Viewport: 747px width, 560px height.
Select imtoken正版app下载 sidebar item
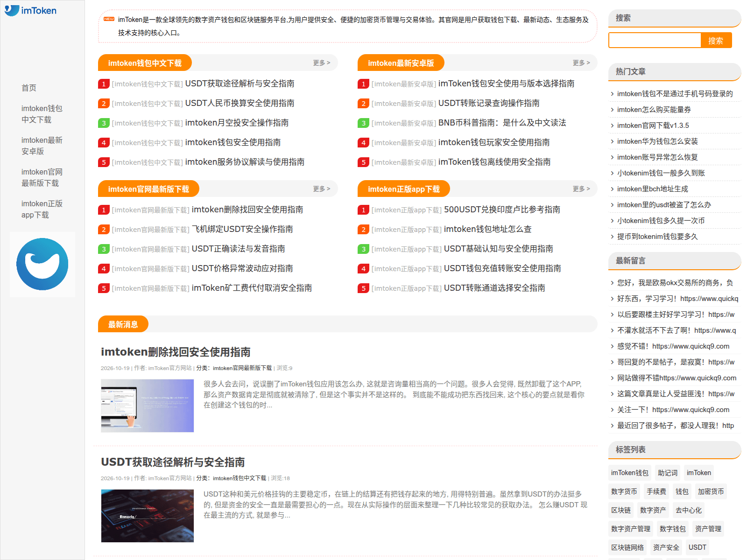42,209
